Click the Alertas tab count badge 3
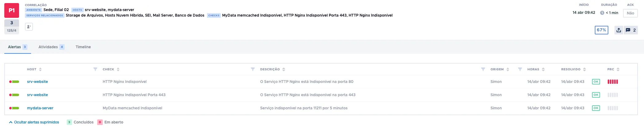 [x=25, y=47]
